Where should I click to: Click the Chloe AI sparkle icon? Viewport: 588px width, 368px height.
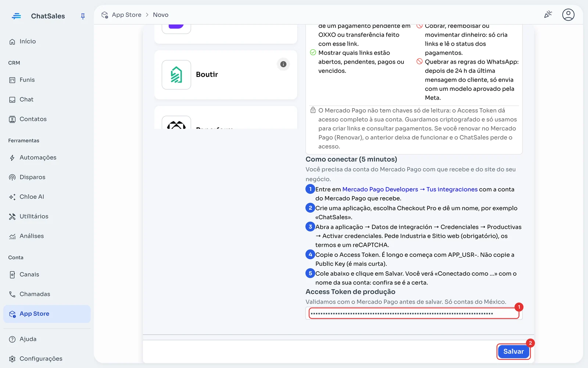tap(12, 197)
